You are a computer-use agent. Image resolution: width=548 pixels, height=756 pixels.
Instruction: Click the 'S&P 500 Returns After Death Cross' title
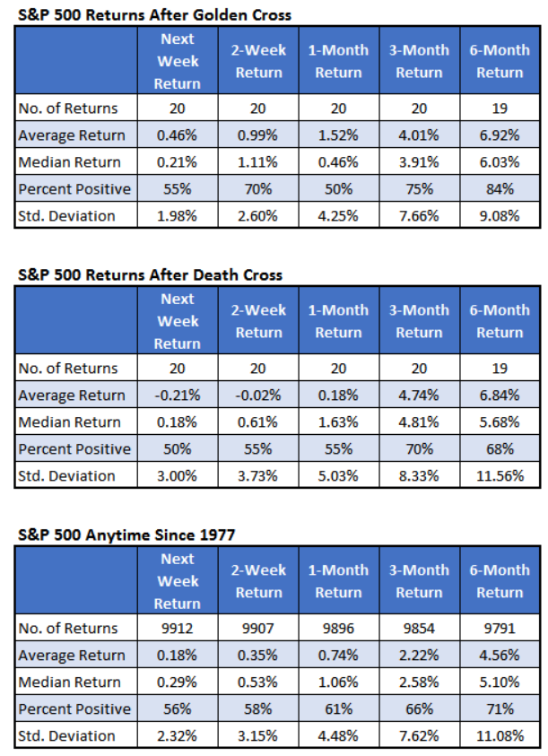pos(150,274)
